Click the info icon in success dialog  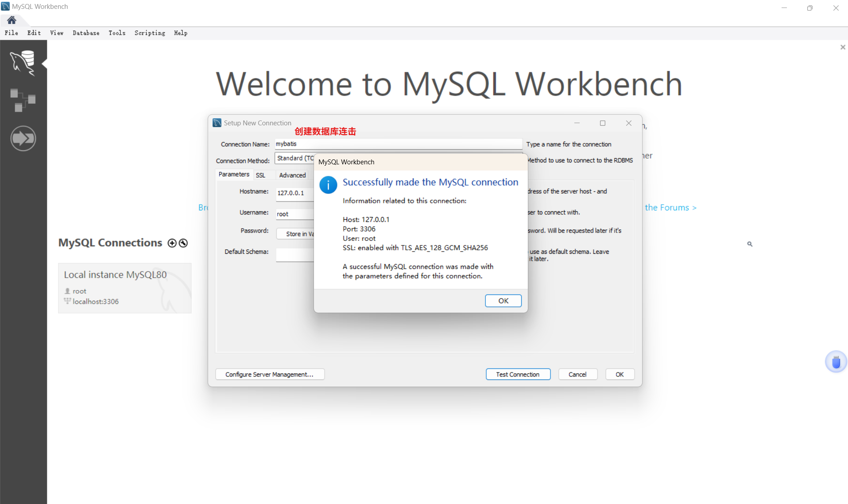click(x=328, y=185)
